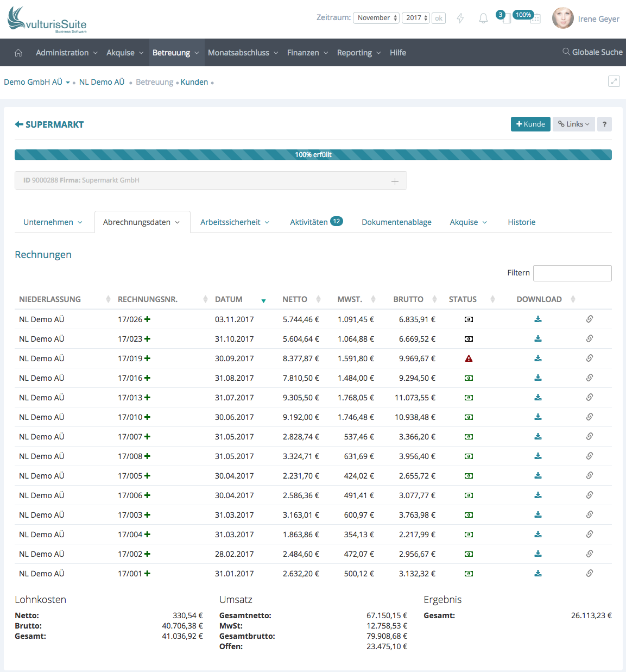Open link icon for invoice 17/019

pyautogui.click(x=589, y=359)
